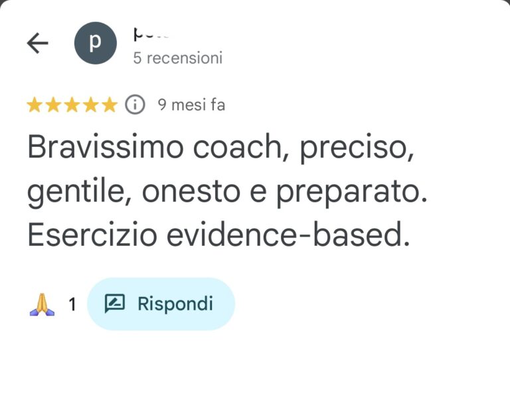Tap the info circle icon beside the stars
The height and width of the screenshot is (420, 510).
point(135,105)
